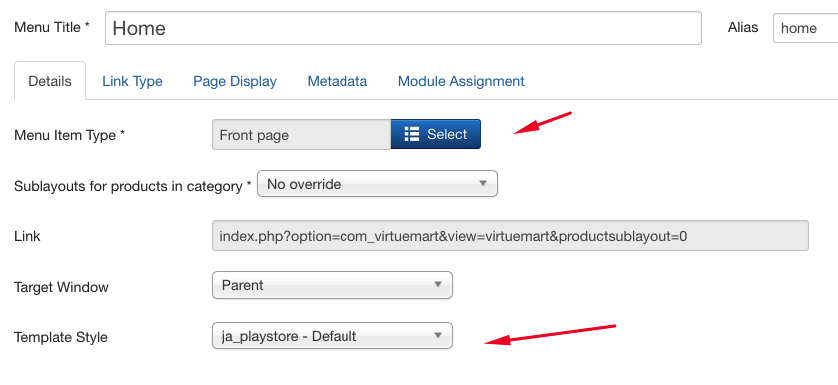The height and width of the screenshot is (385, 838).
Task: Click the list icon on Select button
Action: [412, 134]
